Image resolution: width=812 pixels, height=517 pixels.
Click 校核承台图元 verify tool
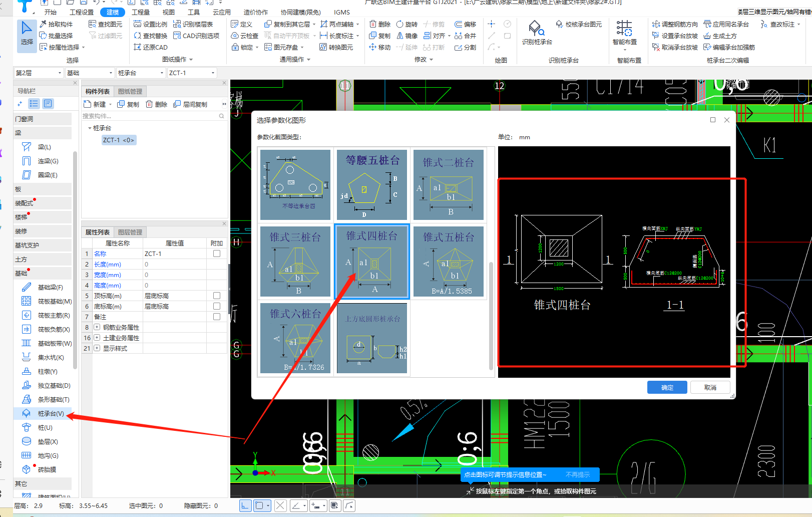(579, 24)
